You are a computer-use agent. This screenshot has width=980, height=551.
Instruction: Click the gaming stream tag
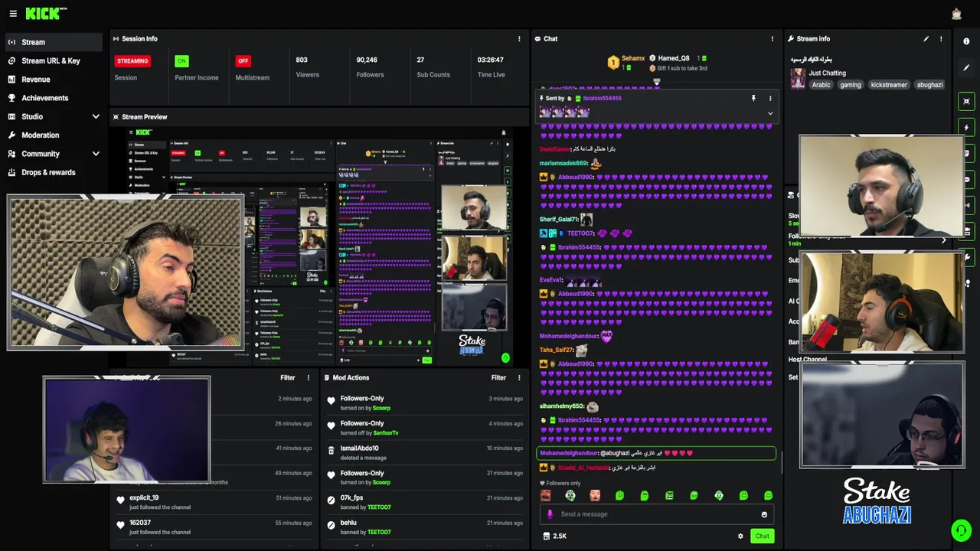(851, 85)
